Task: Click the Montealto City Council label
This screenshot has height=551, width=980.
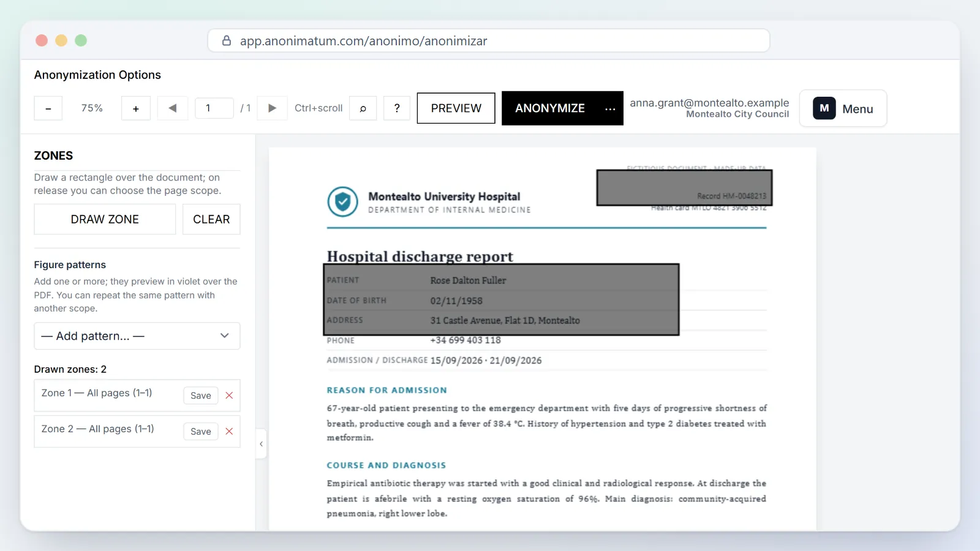Action: (x=737, y=114)
